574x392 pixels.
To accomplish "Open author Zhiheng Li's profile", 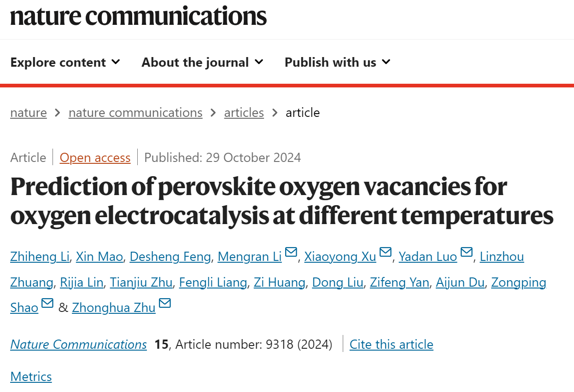I will click(40, 256).
